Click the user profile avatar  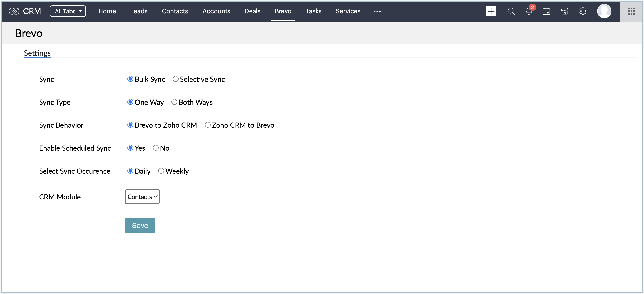pyautogui.click(x=604, y=11)
